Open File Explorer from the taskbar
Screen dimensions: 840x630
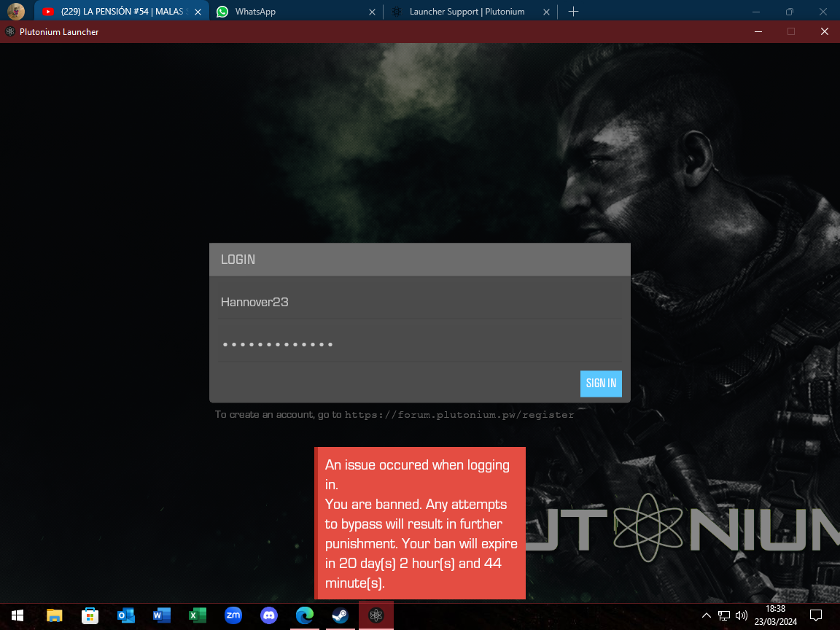54,615
